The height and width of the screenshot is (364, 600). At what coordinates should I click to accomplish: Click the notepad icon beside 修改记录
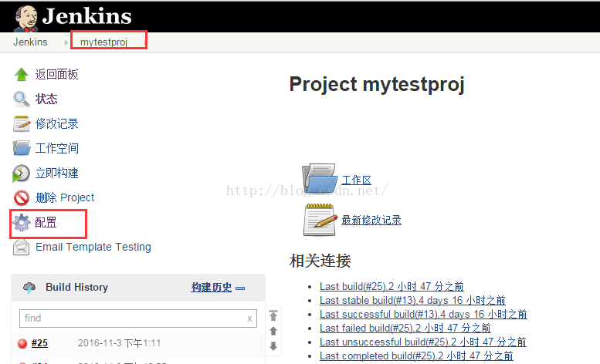tap(22, 123)
